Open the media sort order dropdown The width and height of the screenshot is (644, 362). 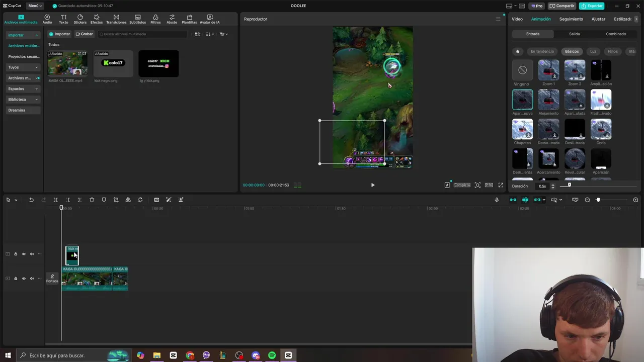click(x=210, y=34)
